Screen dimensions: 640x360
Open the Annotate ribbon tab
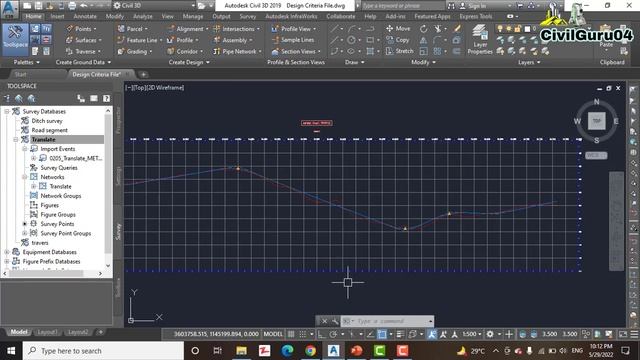(85, 16)
